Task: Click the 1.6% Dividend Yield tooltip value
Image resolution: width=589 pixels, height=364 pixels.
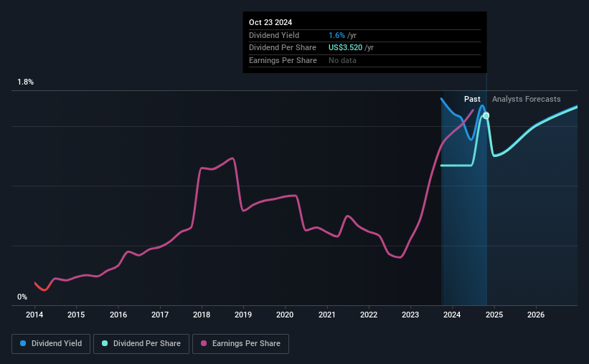Action: [336, 35]
